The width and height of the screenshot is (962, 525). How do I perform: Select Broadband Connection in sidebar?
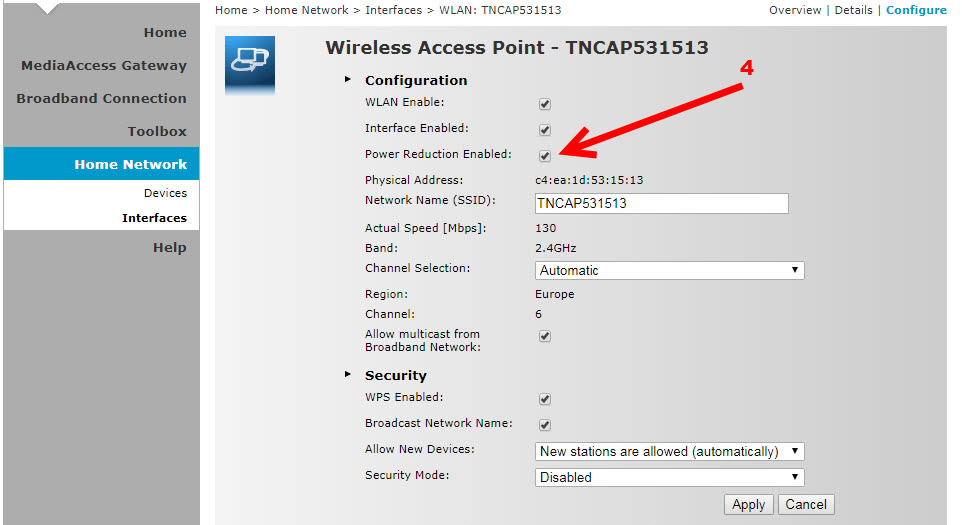point(102,98)
